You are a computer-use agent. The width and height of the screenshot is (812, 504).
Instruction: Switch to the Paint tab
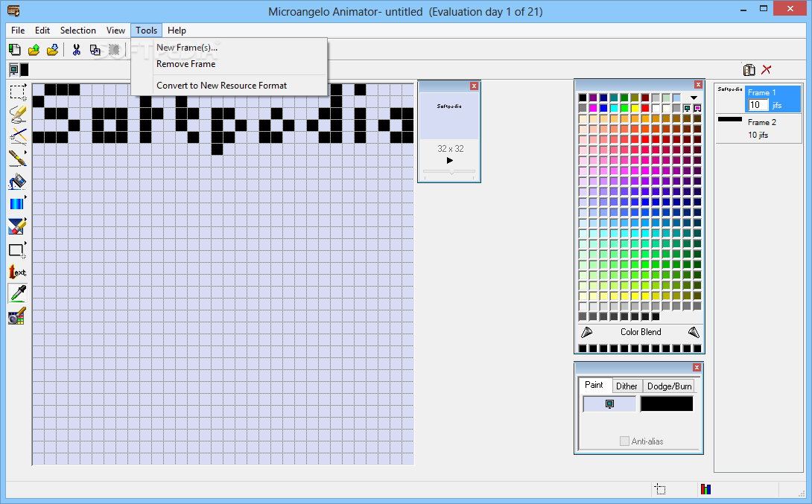point(594,385)
